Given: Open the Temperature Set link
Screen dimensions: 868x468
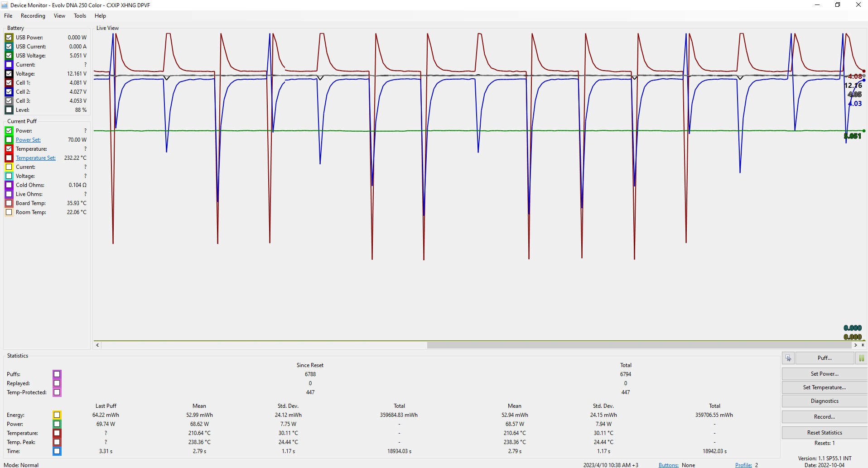Looking at the screenshot, I should click(36, 158).
